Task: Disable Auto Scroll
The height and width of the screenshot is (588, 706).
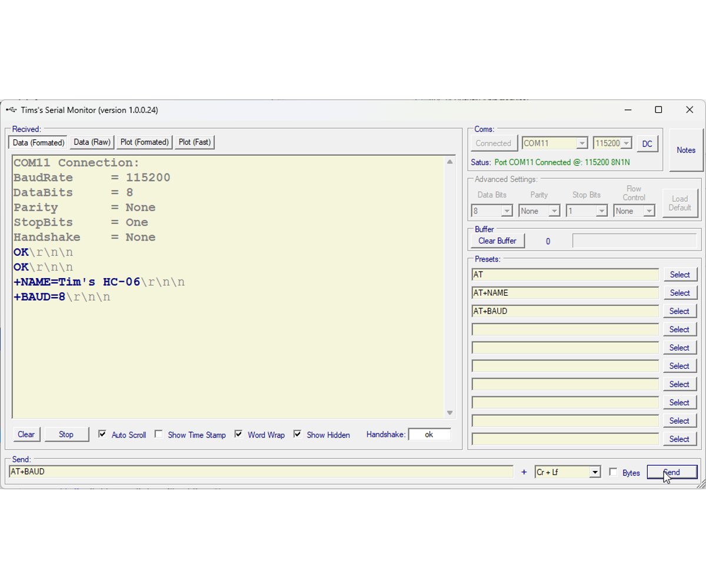Action: [102, 434]
